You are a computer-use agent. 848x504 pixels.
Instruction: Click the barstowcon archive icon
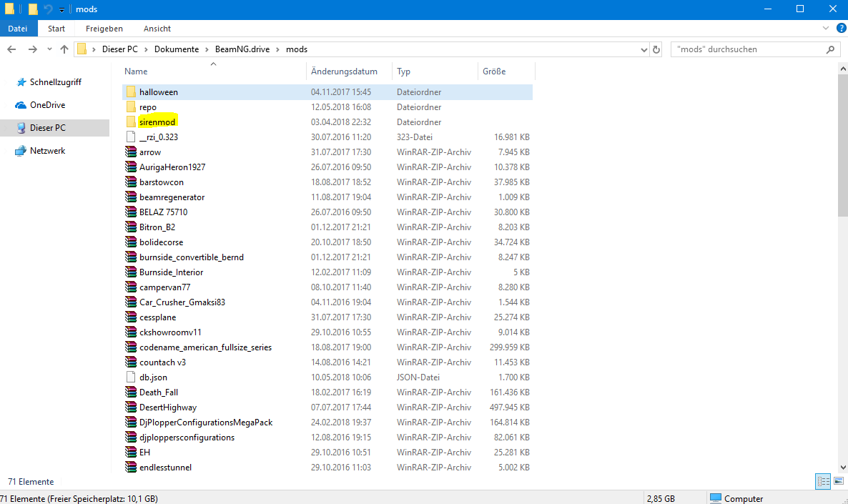[131, 182]
